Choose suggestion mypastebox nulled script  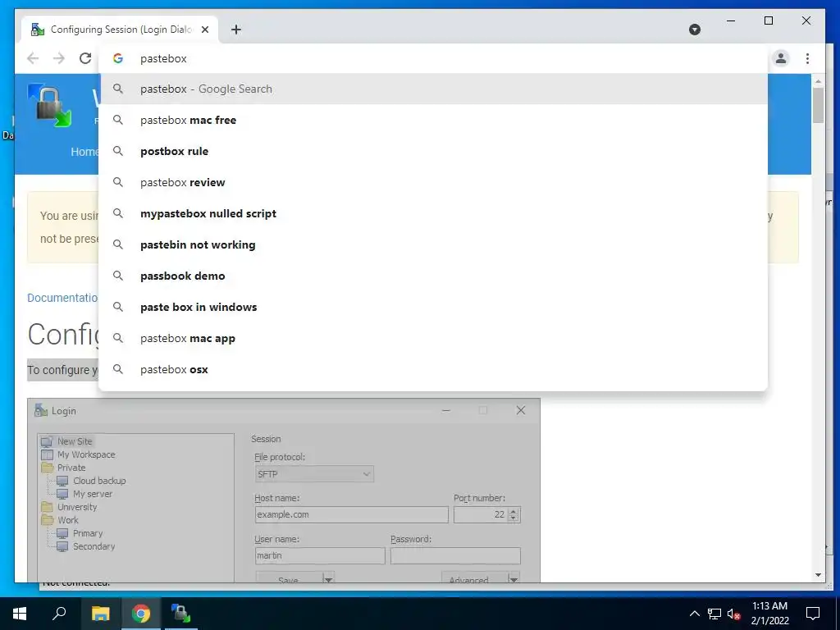433,213
